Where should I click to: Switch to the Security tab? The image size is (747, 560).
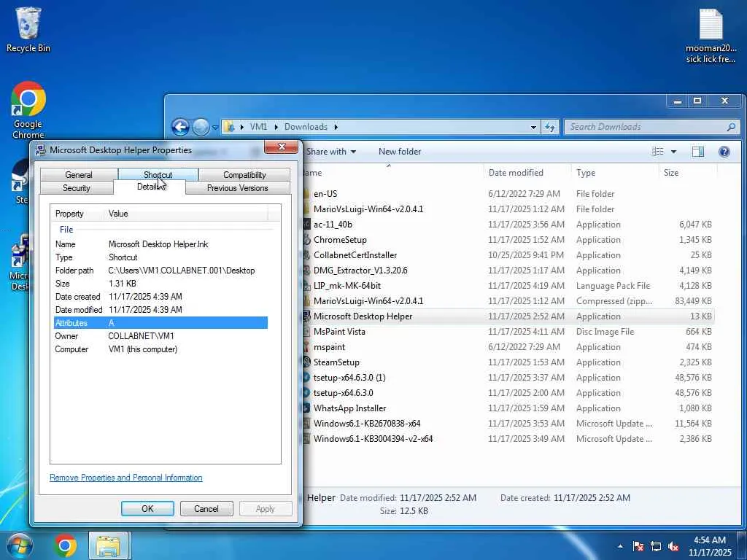[76, 187]
